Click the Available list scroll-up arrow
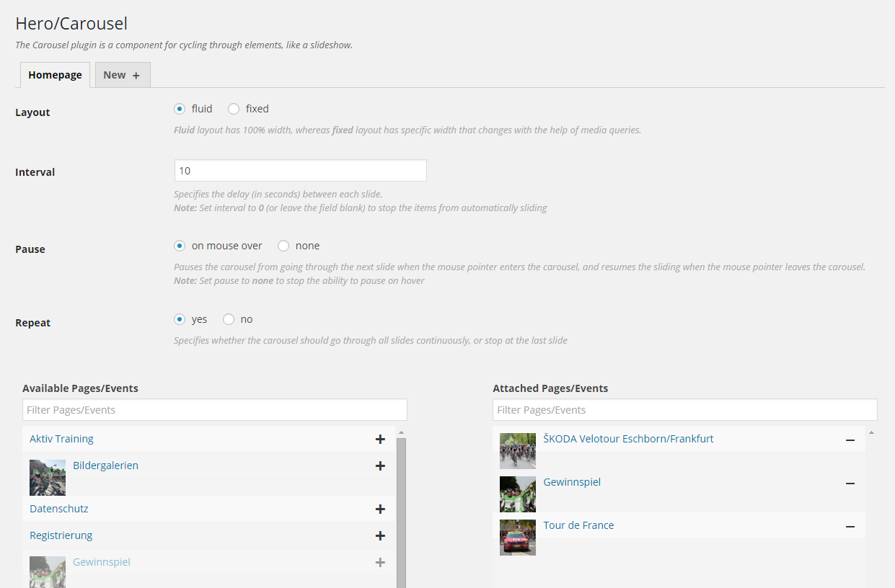Screen dimensions: 895x588 pos(402,432)
